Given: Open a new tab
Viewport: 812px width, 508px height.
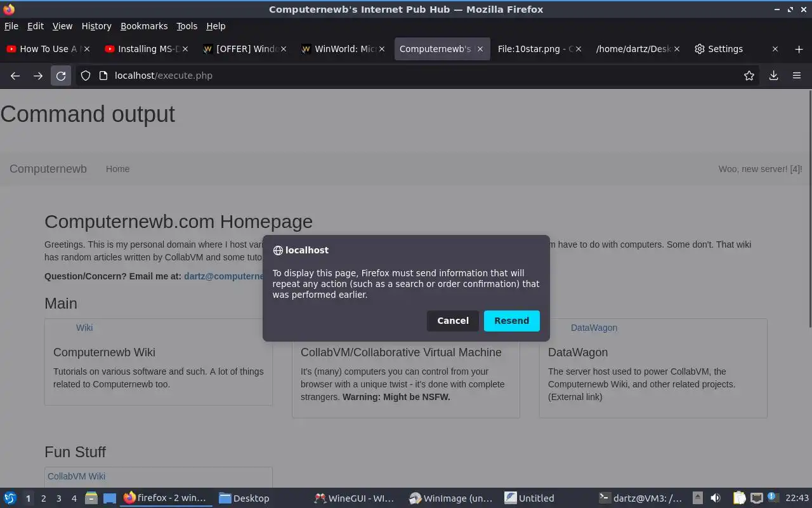Looking at the screenshot, I should coord(799,49).
